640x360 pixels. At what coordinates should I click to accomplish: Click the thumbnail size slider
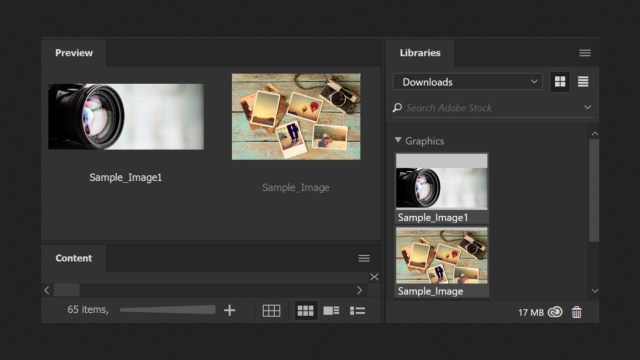[x=167, y=310]
